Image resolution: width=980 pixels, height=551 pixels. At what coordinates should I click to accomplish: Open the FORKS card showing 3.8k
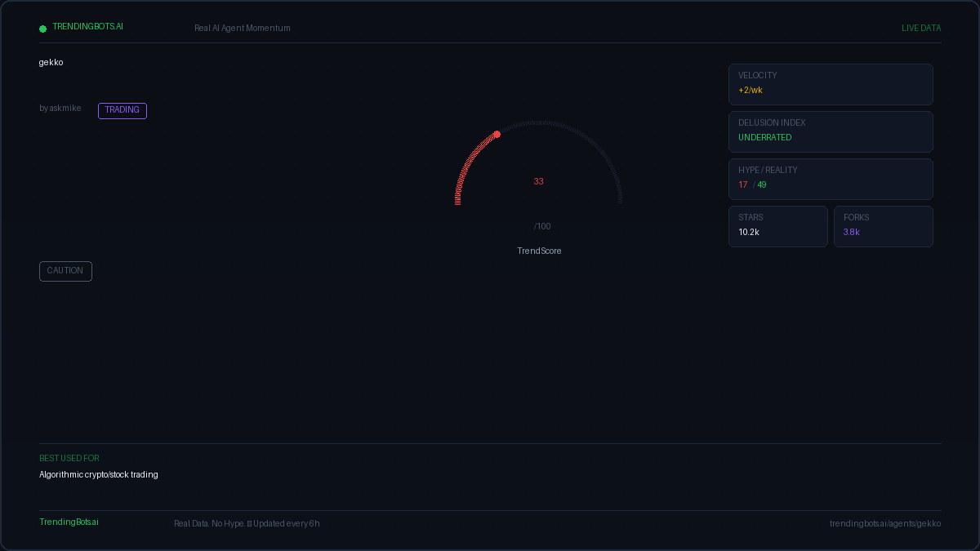[884, 226]
